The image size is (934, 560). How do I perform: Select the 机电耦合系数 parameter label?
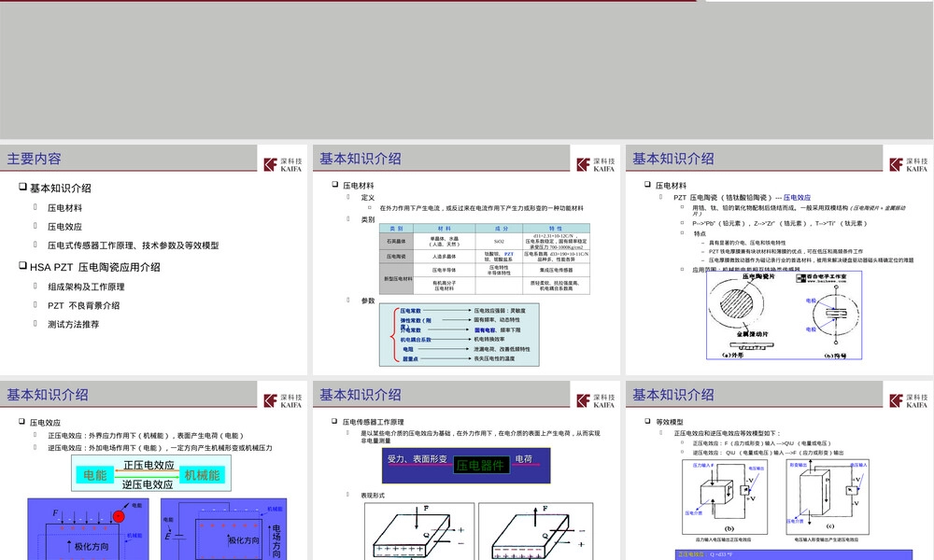[x=416, y=340]
